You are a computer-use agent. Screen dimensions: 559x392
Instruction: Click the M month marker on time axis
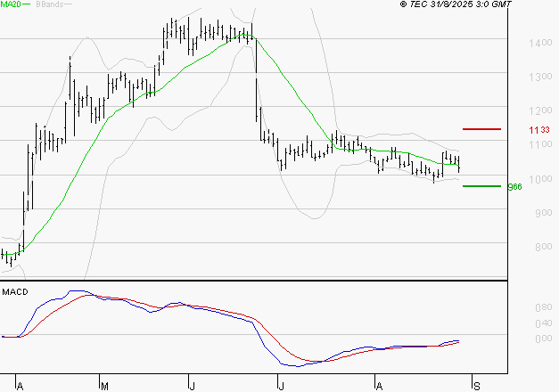point(104,386)
